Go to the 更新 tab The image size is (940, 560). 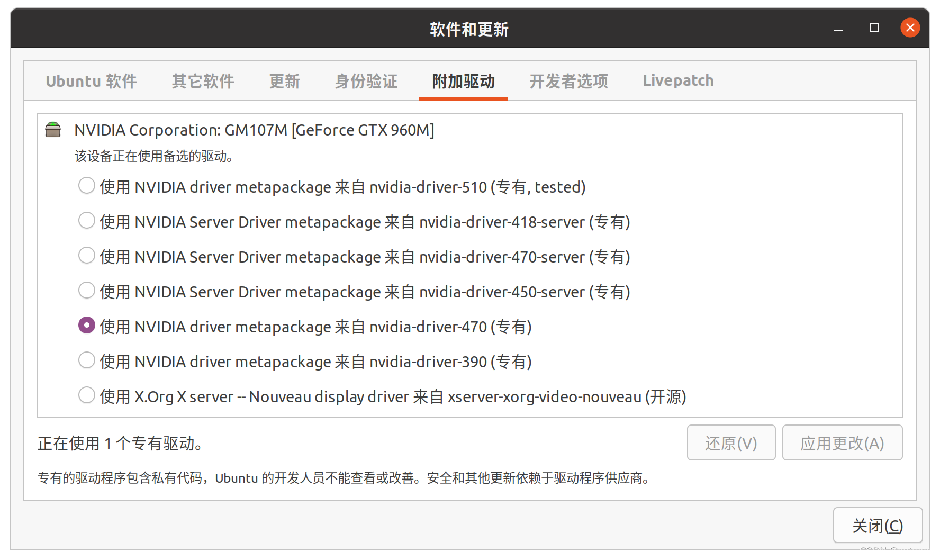(285, 81)
